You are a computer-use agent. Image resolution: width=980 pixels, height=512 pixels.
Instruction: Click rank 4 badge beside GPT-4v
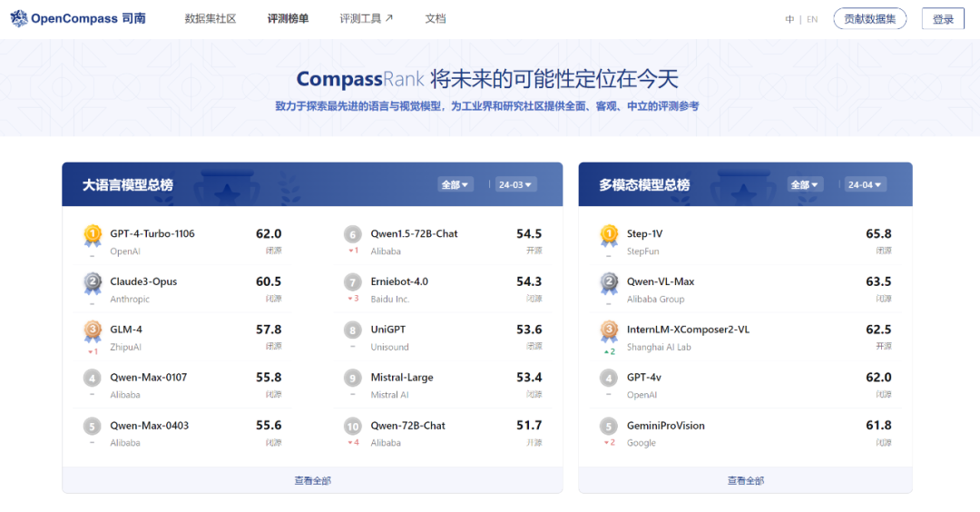[609, 379]
